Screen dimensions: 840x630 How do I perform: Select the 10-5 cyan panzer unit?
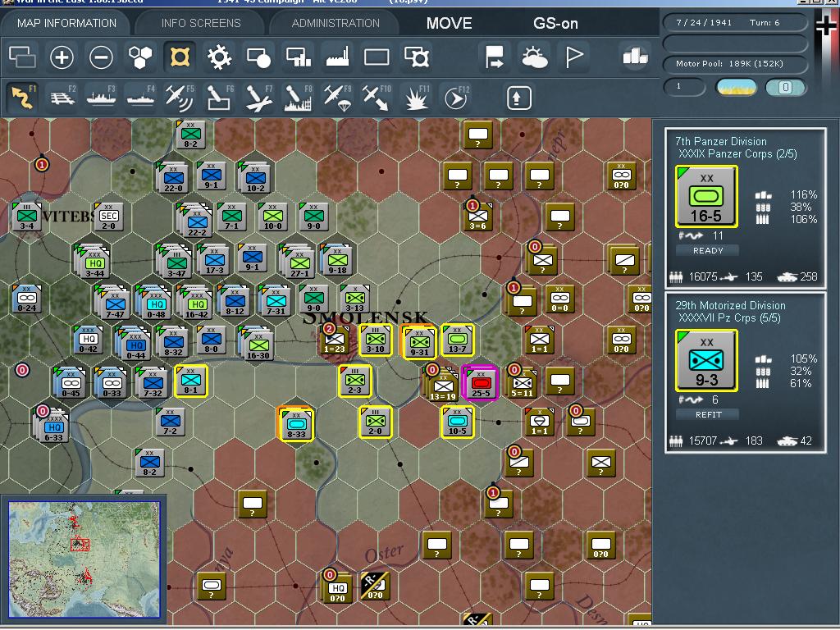457,422
